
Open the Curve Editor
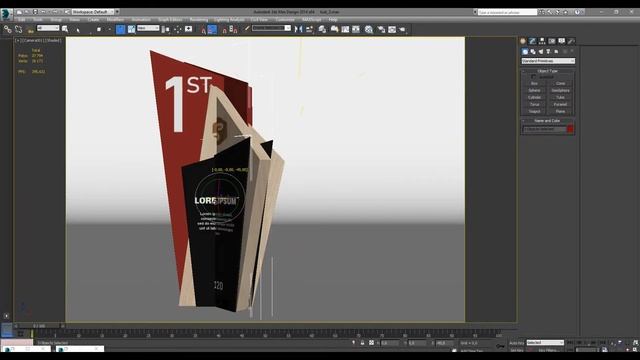coord(345,29)
